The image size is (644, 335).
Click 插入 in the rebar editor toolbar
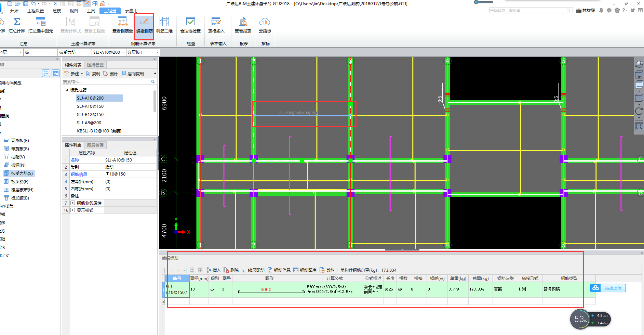click(214, 270)
